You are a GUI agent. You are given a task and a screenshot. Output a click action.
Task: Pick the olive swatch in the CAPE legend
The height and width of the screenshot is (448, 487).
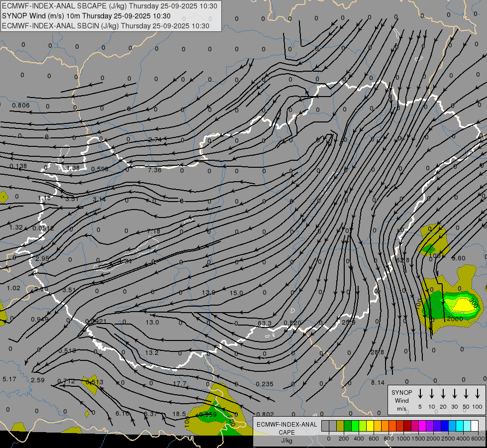[340, 426]
